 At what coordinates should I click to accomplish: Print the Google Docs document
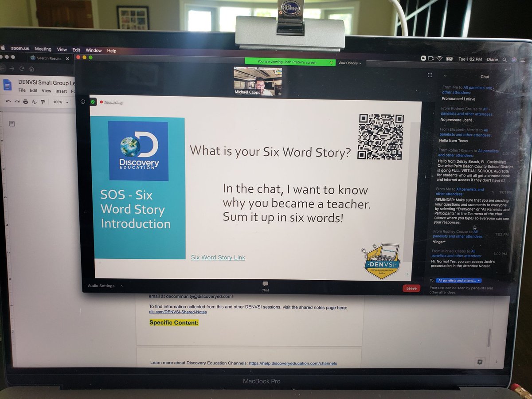(26, 102)
